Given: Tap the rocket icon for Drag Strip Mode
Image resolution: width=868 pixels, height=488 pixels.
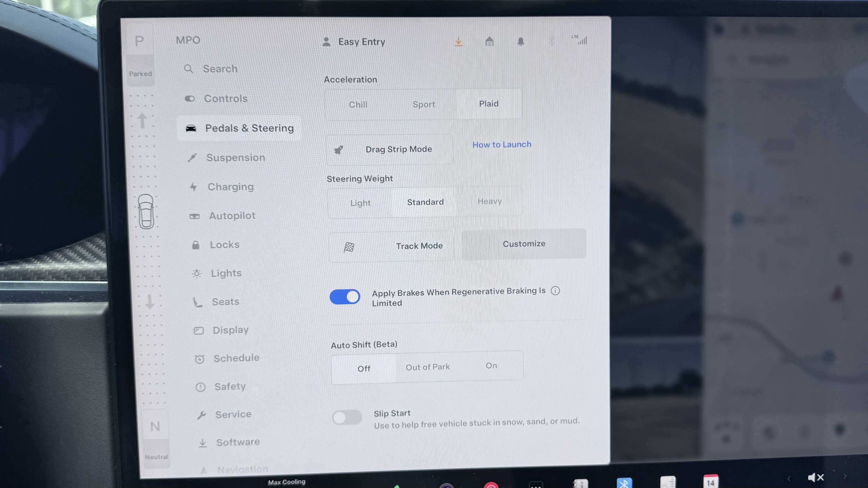Looking at the screenshot, I should coord(339,150).
